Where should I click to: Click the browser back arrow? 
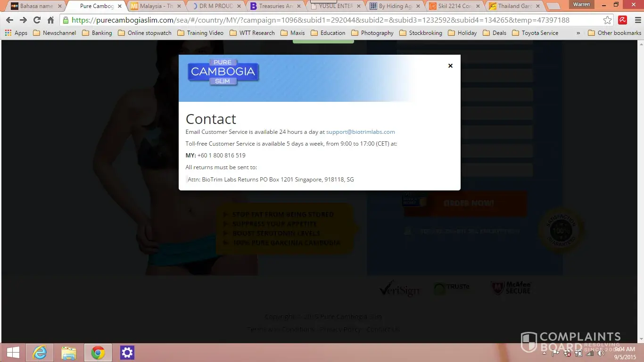point(9,20)
